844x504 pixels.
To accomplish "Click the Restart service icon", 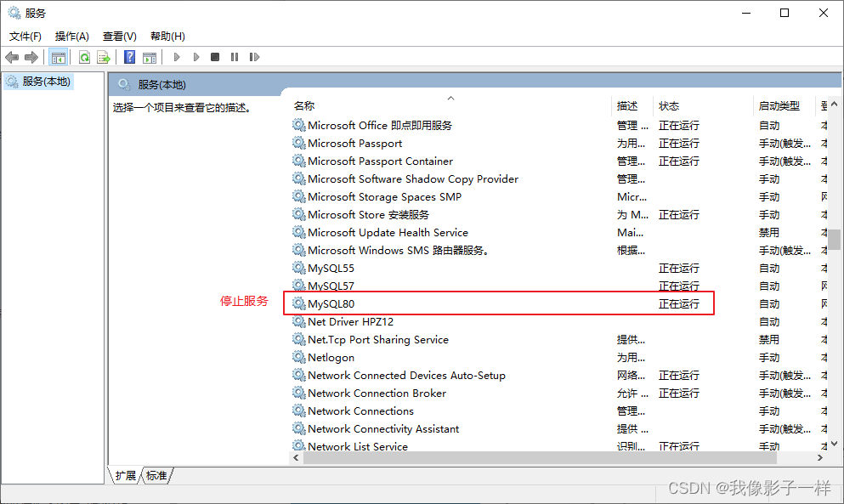I will tap(254, 57).
